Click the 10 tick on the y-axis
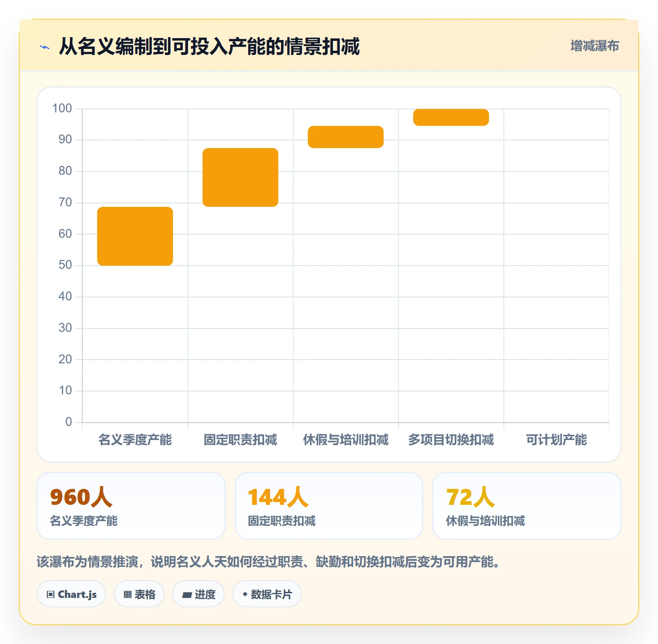Image resolution: width=658 pixels, height=644 pixels. pyautogui.click(x=65, y=391)
